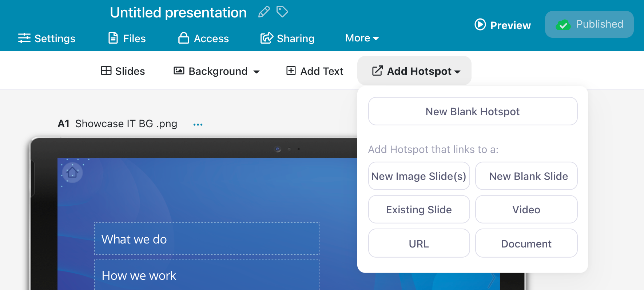Click the tag icon beside the title
The image size is (644, 290).
coord(282,12)
